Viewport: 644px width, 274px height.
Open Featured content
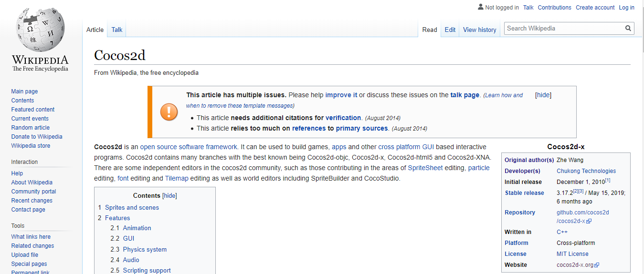pos(33,110)
